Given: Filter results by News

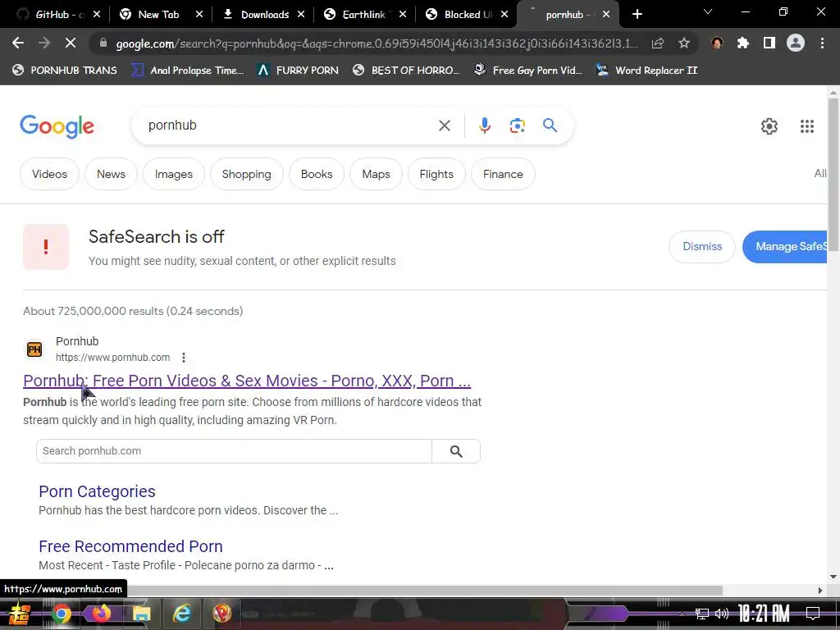Looking at the screenshot, I should (x=111, y=174).
